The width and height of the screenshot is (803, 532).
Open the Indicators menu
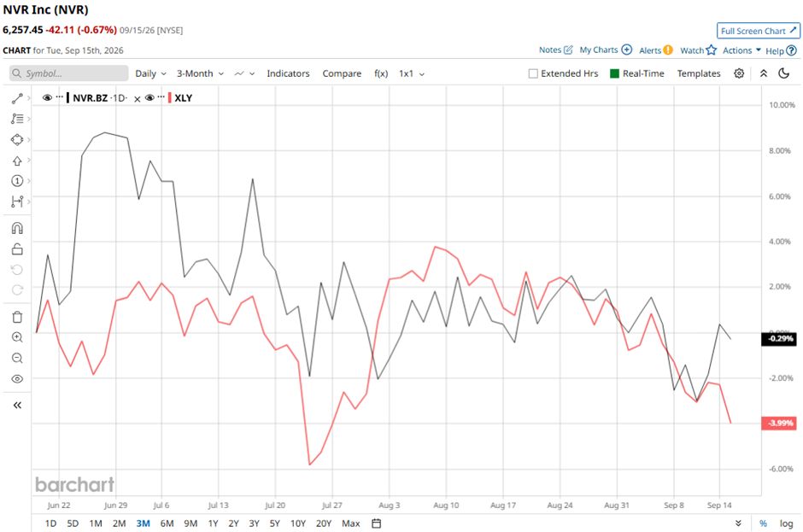(288, 73)
